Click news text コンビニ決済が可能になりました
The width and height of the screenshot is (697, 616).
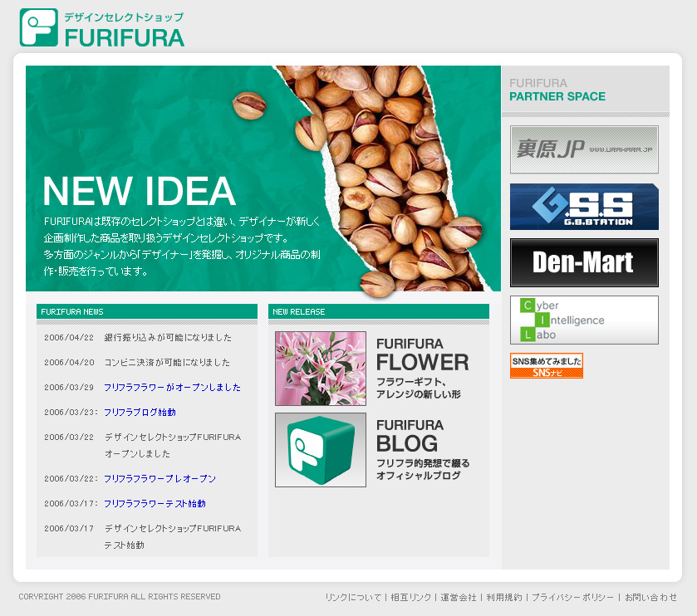[167, 363]
